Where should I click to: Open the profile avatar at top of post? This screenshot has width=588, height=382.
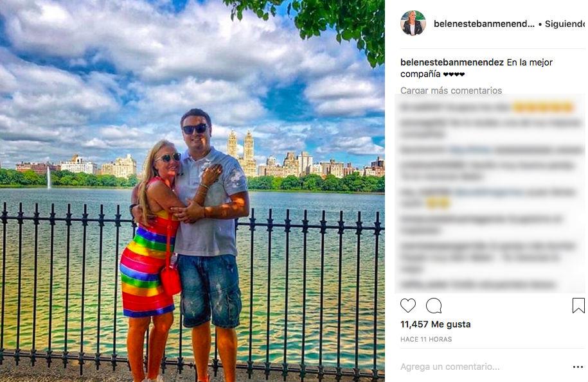click(x=413, y=23)
